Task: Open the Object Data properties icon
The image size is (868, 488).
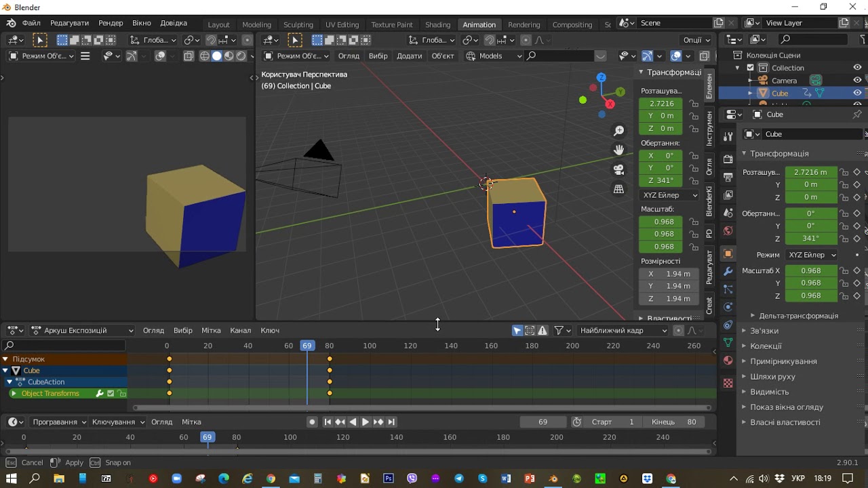Action: click(728, 342)
